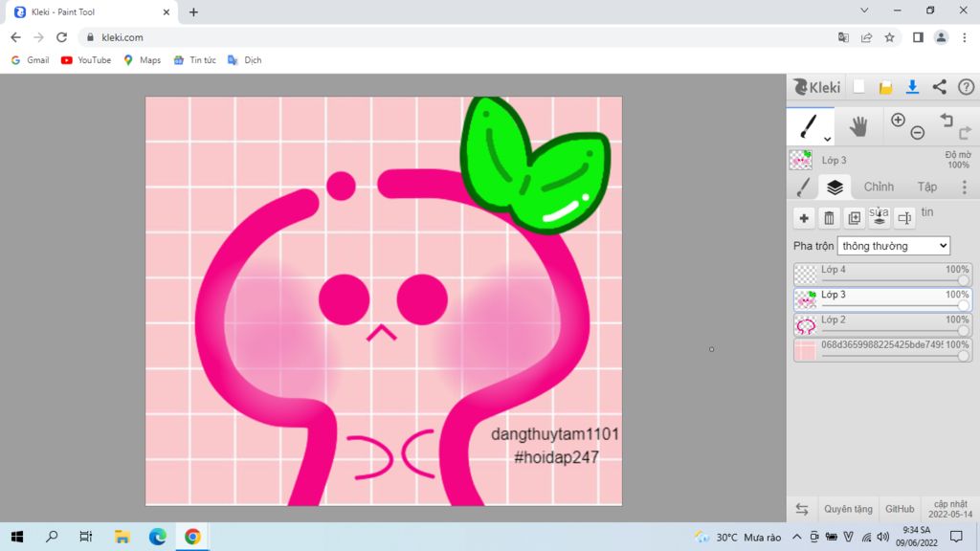Switch to the layers tab

(x=835, y=187)
